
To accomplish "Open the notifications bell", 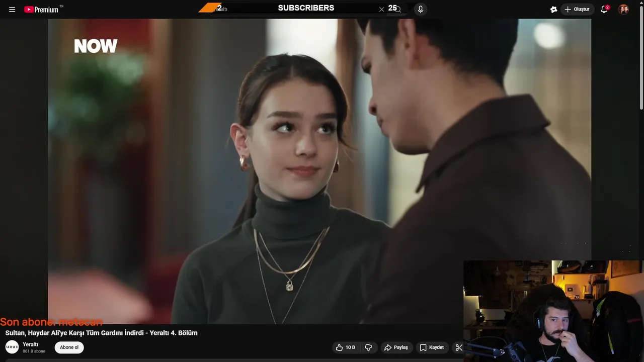I will click(x=604, y=9).
